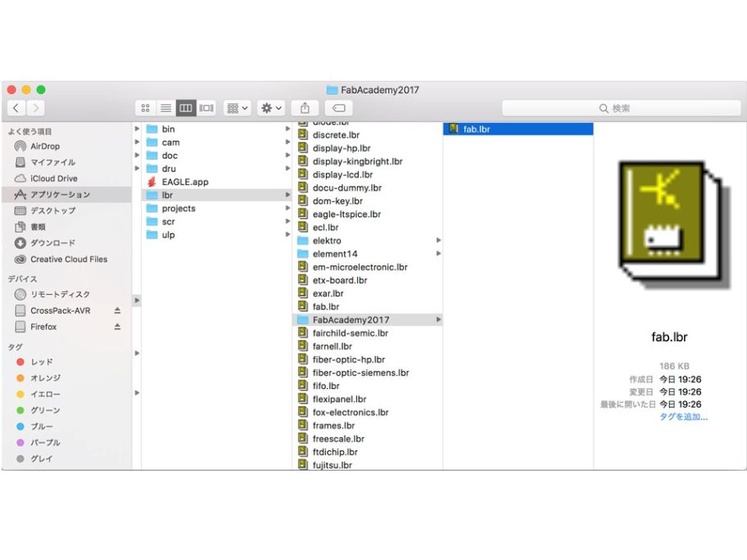Select ftdichip.lbr file
Viewport: 747px width, 560px height.
tap(367, 452)
